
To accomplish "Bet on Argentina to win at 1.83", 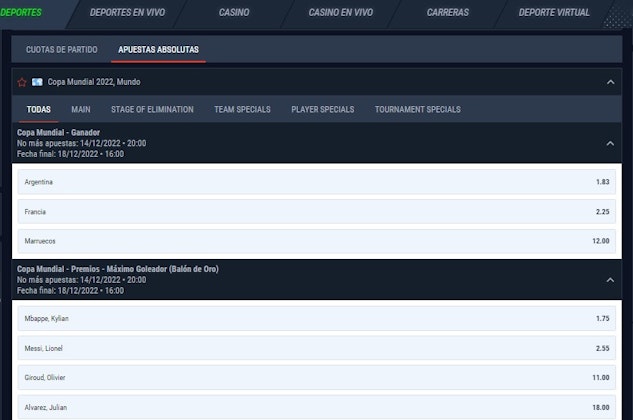I will tap(316, 182).
